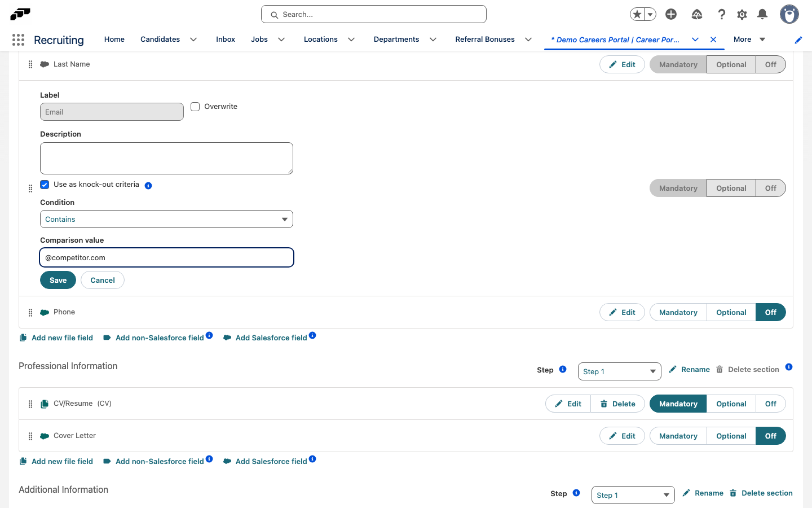Click the global create plus icon
This screenshot has height=508, width=812.
671,14
